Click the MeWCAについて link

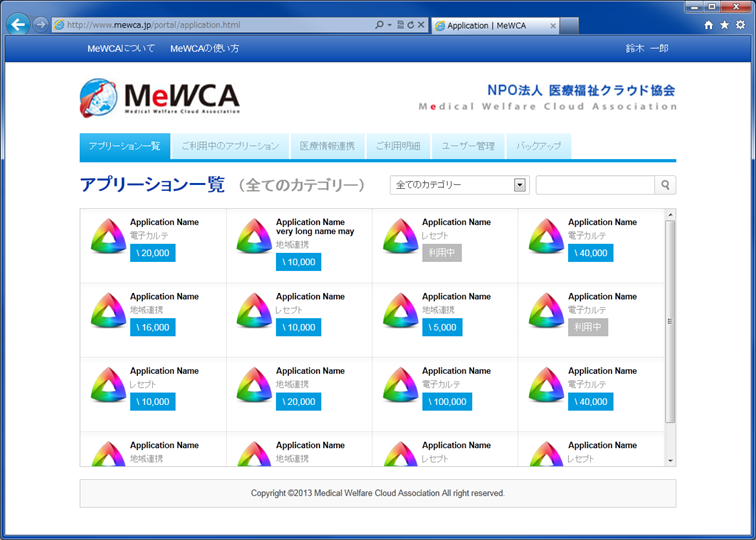click(x=121, y=48)
